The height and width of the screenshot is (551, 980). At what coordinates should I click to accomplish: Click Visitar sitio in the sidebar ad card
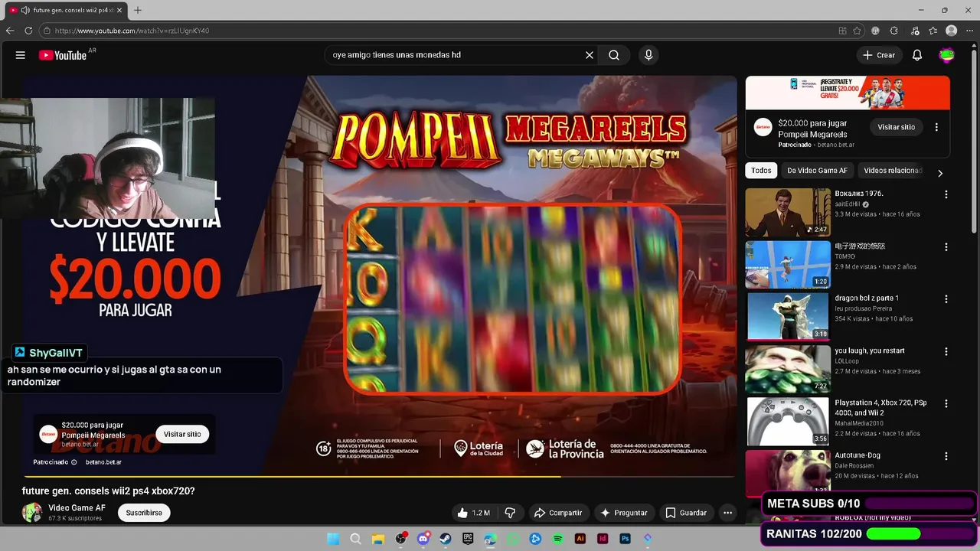coord(897,127)
